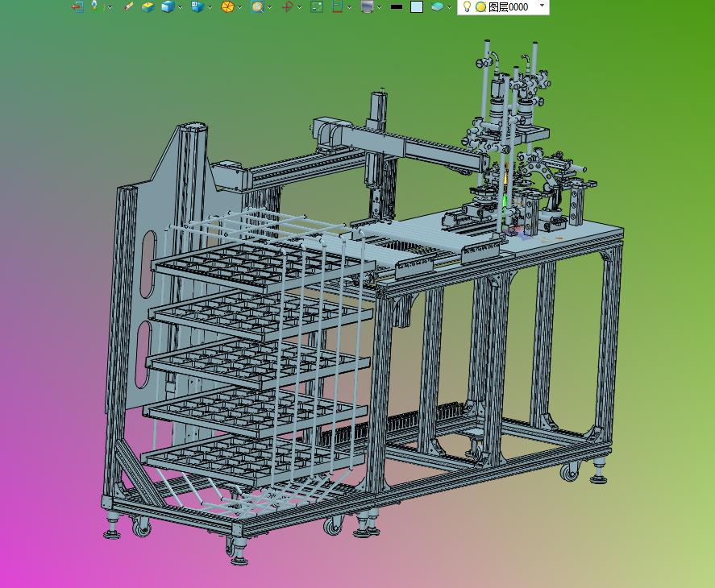Click the 图层0000 layer name text
This screenshot has width=715, height=588.
point(509,6)
